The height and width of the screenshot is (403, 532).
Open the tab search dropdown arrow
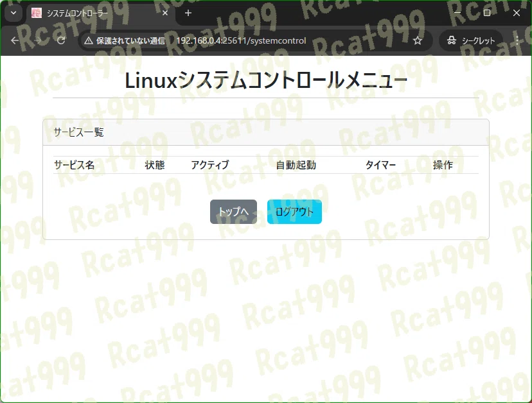pos(13,13)
